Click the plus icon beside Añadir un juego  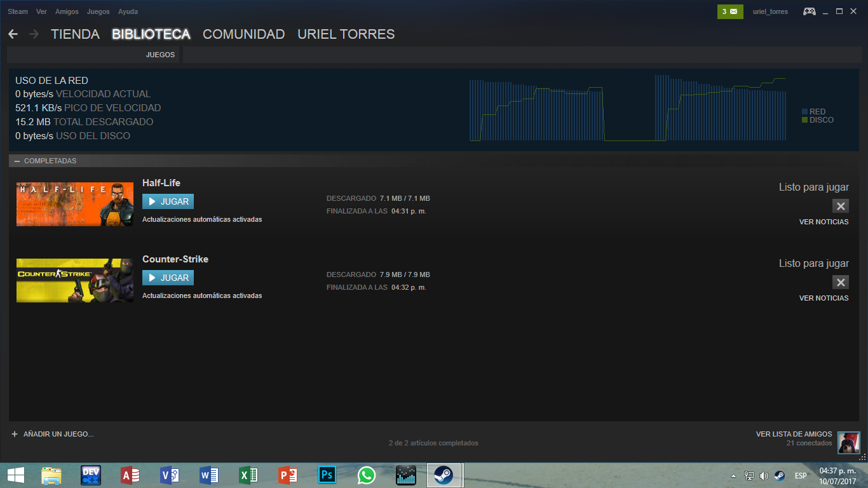point(15,434)
